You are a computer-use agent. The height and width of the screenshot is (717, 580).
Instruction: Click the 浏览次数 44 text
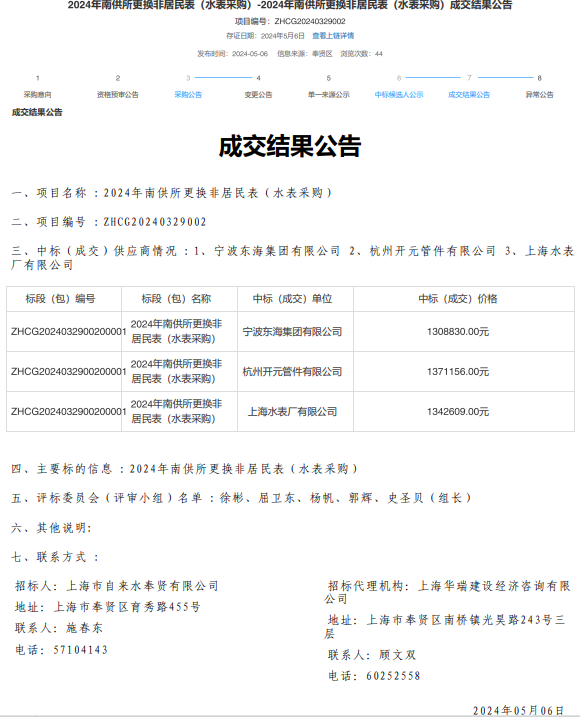[x=361, y=54]
